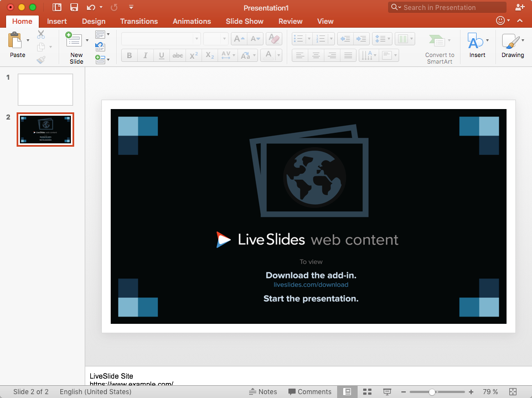Save the presentation from title bar
532x398 pixels.
tap(74, 7)
